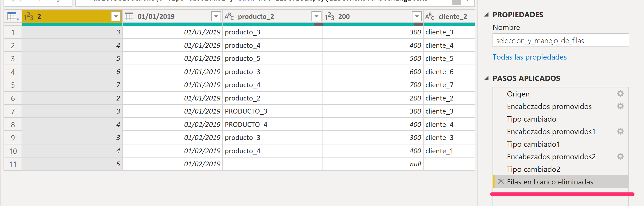644x206 pixels.
Task: Click the date type icon of 01/01/2019 column
Action: [x=129, y=17]
